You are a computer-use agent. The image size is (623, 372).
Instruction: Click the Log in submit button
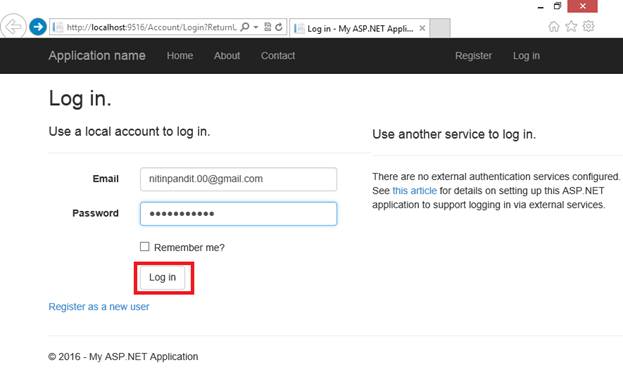163,277
